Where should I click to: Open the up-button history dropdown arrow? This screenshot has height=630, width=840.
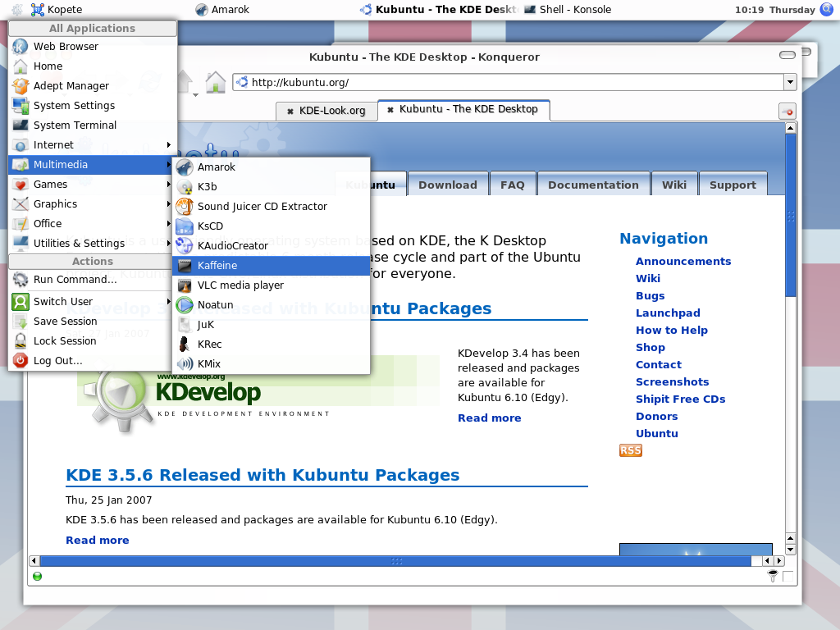click(195, 95)
